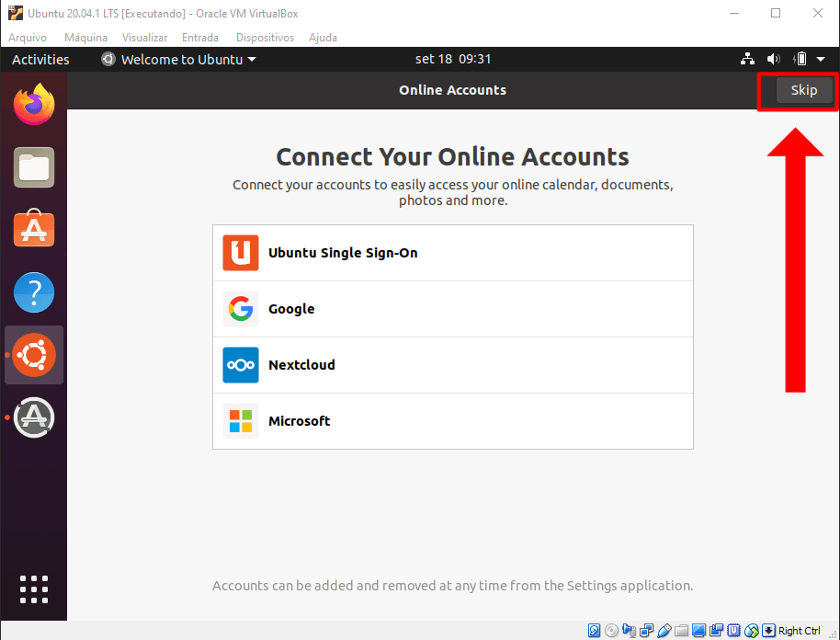Select the Google account label
Screen dimensions: 840x640
click(291, 309)
